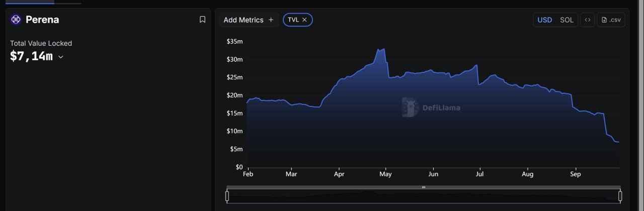
Task: Select the active tab at top left
Action: [x=30, y=3]
